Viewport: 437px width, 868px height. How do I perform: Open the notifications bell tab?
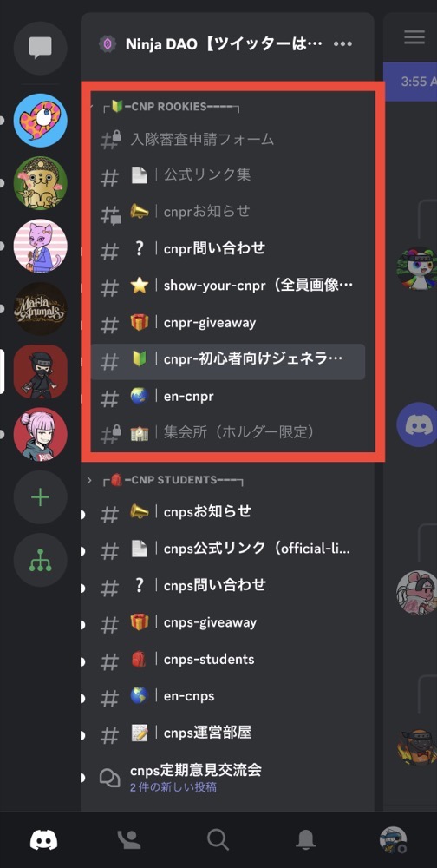click(x=306, y=839)
